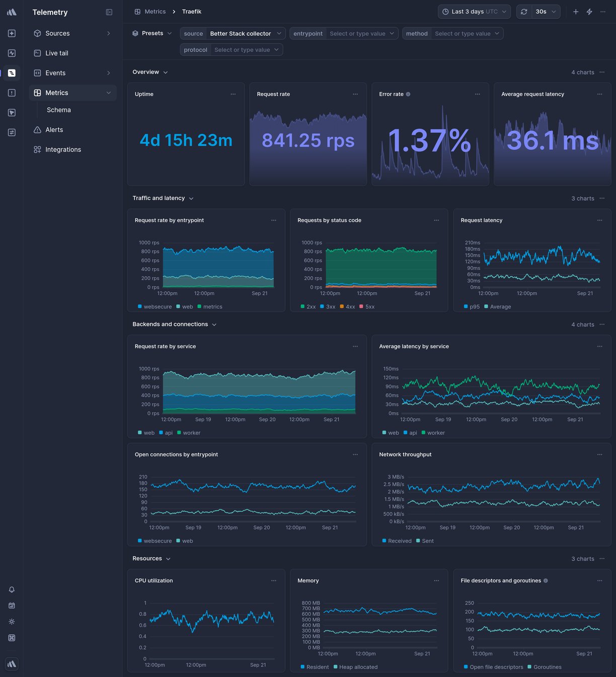616x677 pixels.
Task: Collapse the Overview section
Action: coord(150,72)
